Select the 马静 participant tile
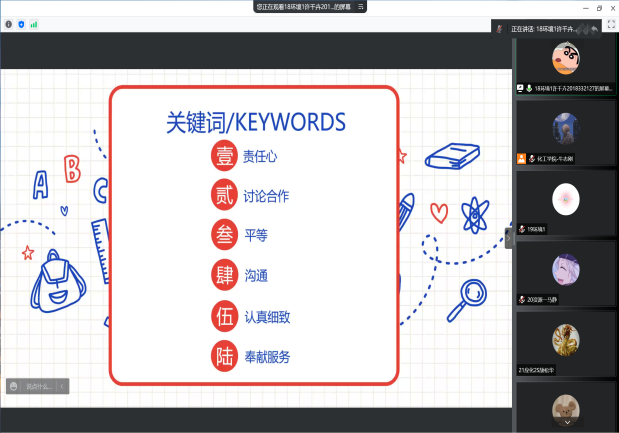This screenshot has width=619, height=433. tap(566, 271)
